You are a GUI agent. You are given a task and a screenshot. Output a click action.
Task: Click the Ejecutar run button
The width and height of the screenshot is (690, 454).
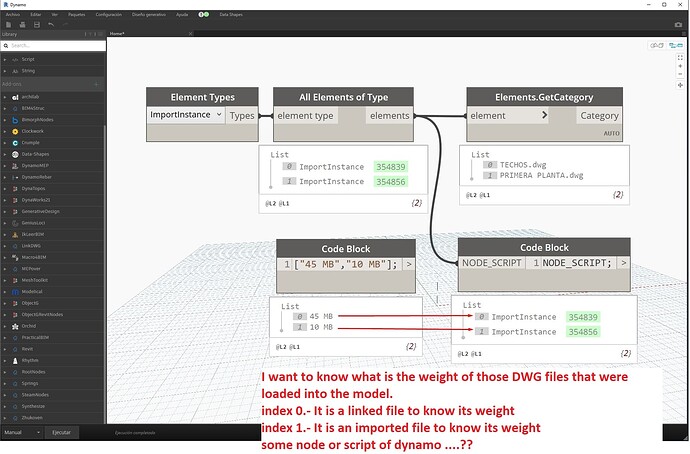61,432
